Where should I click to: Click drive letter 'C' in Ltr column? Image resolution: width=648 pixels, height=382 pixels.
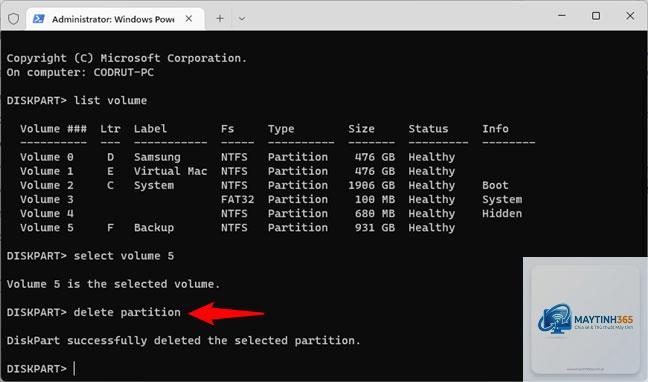coord(110,185)
